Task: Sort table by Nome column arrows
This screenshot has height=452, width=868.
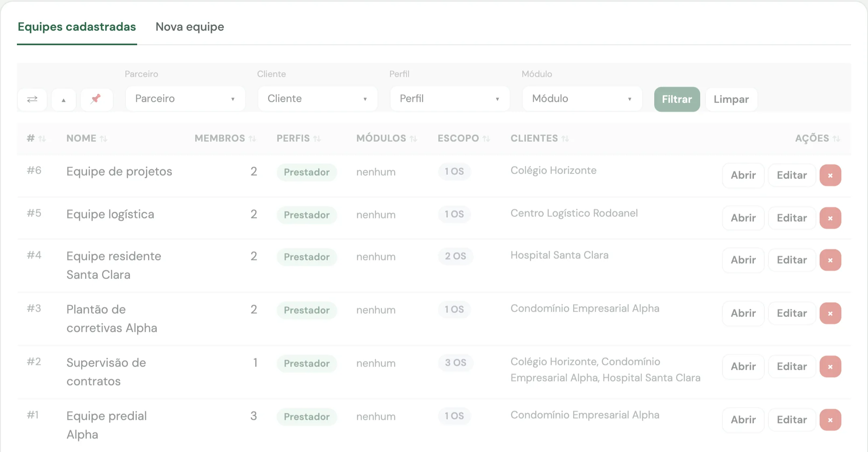Action: pos(103,138)
